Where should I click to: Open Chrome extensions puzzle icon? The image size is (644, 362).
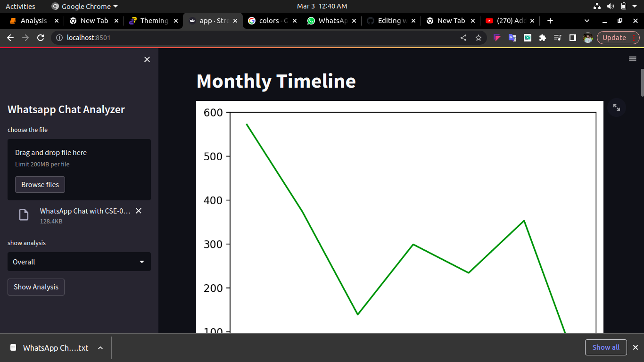click(543, 38)
